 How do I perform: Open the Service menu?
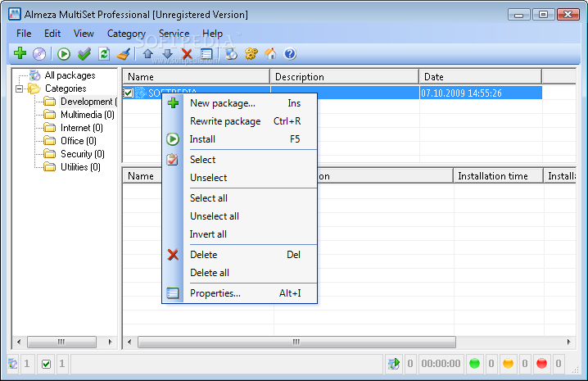(174, 34)
